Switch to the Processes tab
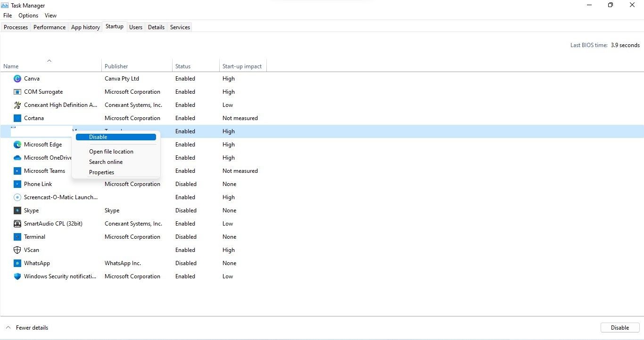 [x=16, y=27]
